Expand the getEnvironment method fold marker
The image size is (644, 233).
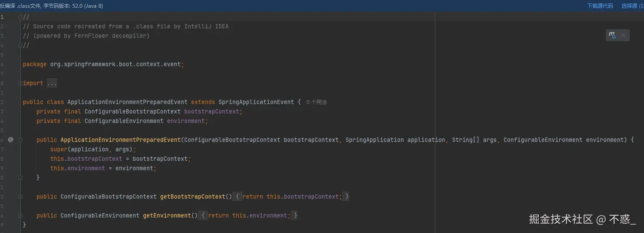point(20,216)
